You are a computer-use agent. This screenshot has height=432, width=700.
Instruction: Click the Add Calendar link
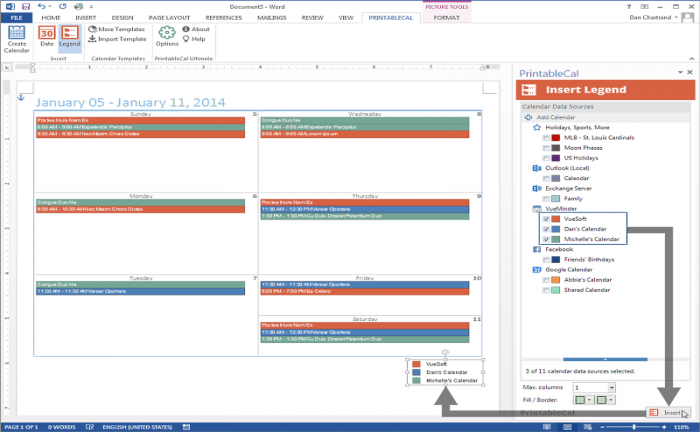(x=555, y=117)
